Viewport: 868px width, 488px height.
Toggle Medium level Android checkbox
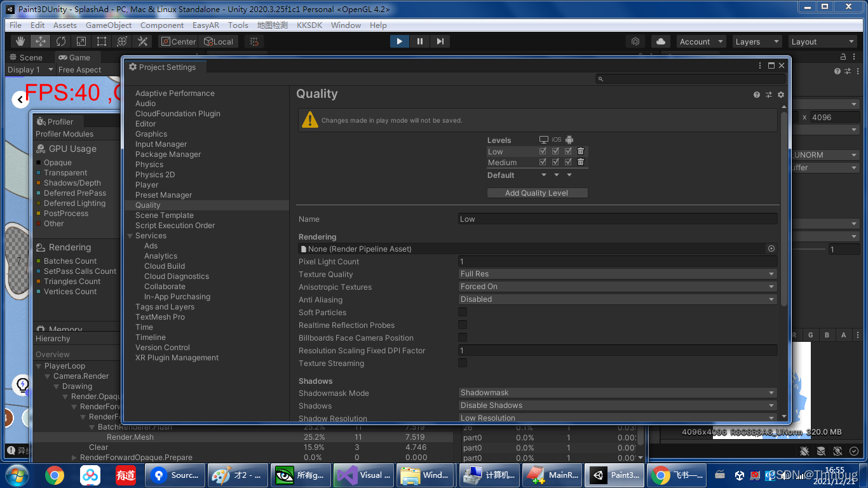pos(568,162)
